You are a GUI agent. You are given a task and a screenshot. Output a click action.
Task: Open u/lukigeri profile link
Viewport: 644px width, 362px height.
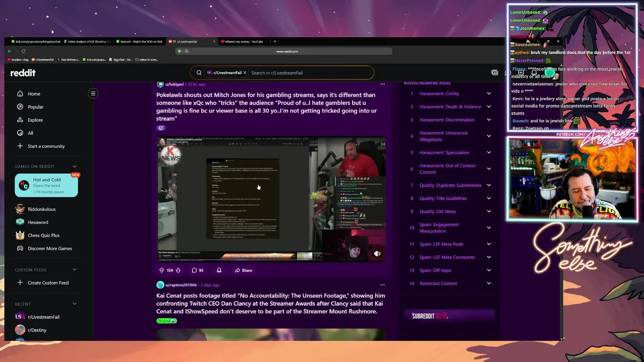pos(174,84)
